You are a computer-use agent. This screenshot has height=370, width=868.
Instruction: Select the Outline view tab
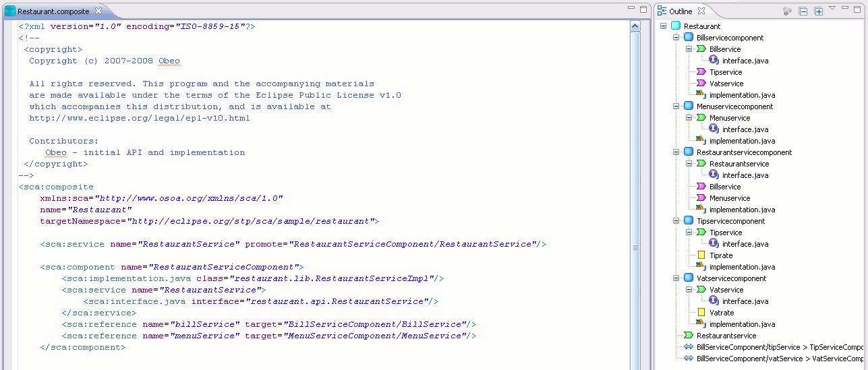(680, 11)
